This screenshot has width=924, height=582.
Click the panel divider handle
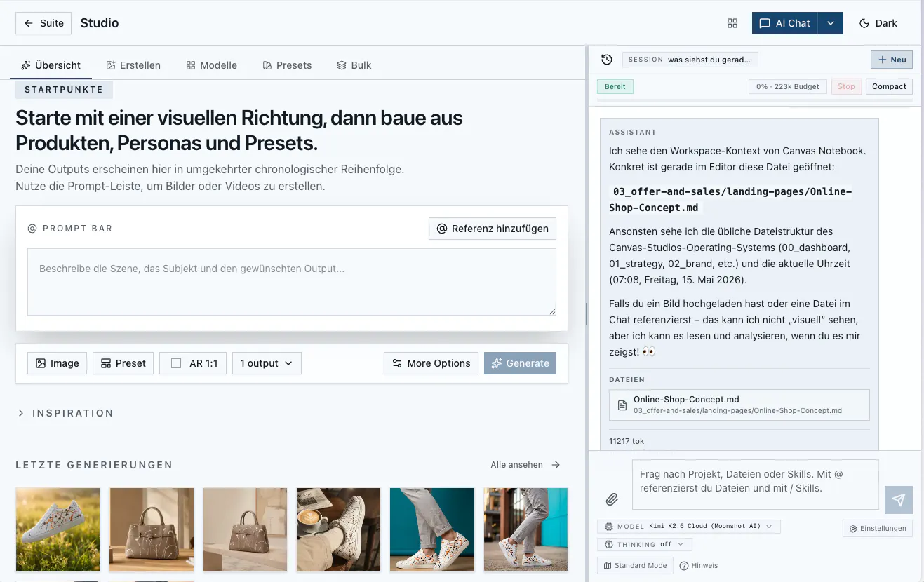(x=586, y=314)
